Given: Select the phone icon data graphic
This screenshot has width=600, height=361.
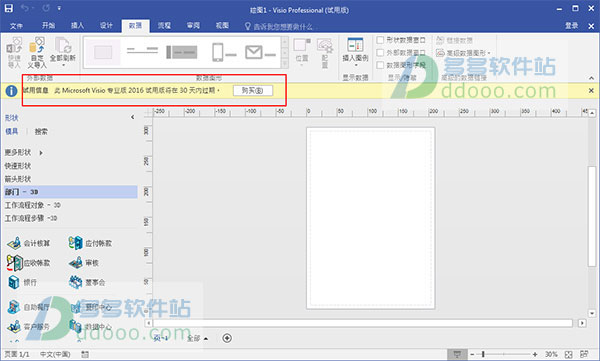Looking at the screenshot, I should 224,52.
